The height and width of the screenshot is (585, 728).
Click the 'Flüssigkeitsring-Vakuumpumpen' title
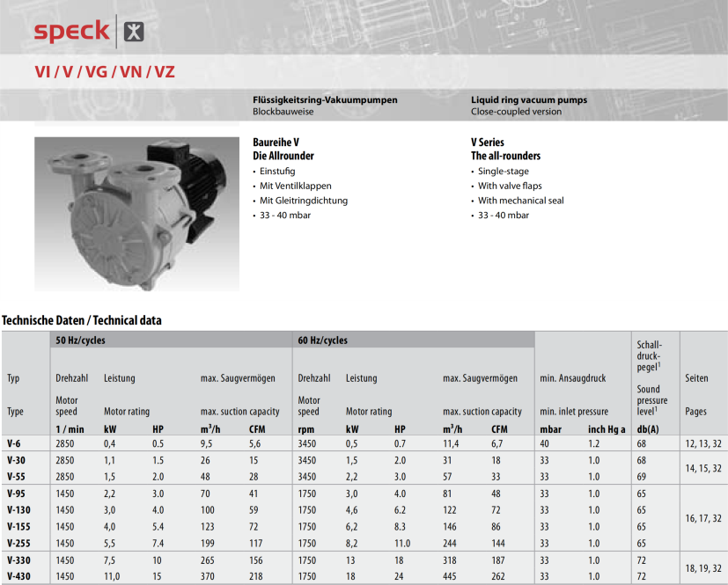(x=325, y=100)
